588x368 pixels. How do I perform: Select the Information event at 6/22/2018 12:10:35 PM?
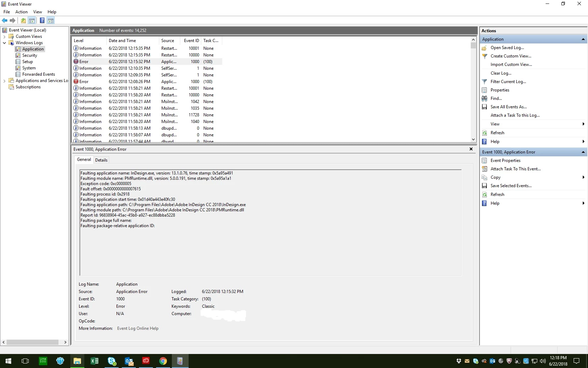click(x=147, y=68)
